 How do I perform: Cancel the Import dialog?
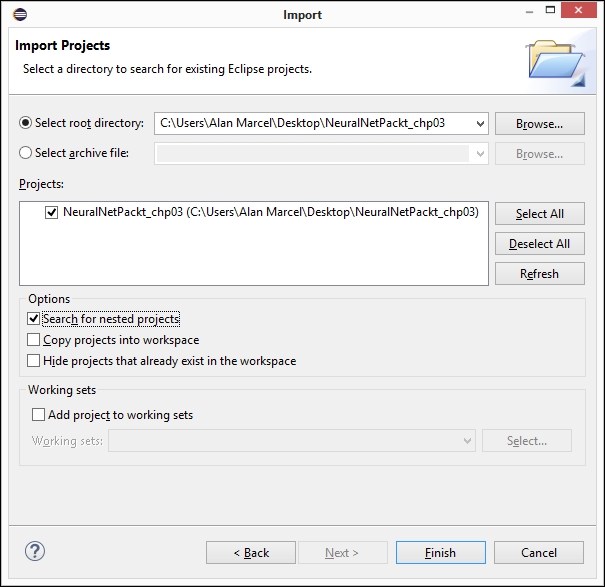(x=539, y=553)
